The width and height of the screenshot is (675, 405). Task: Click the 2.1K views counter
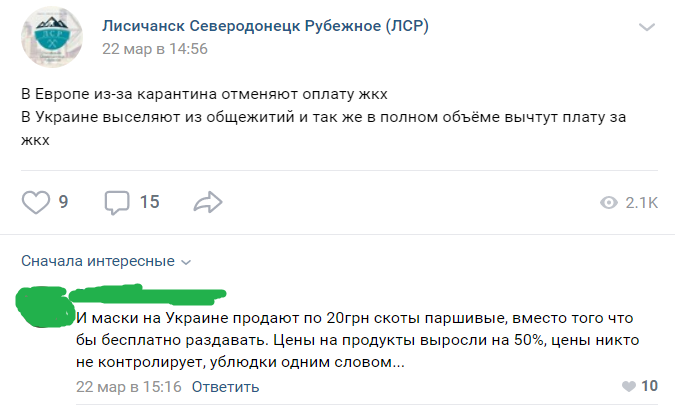pyautogui.click(x=641, y=203)
